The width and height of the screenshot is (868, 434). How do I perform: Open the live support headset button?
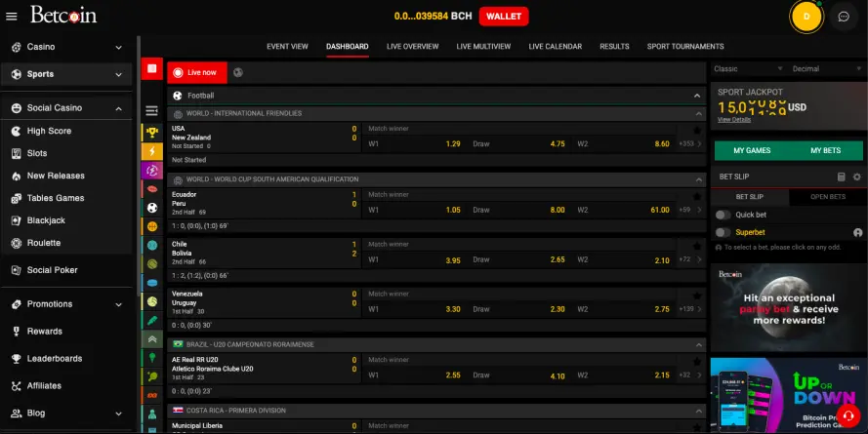coord(847,416)
